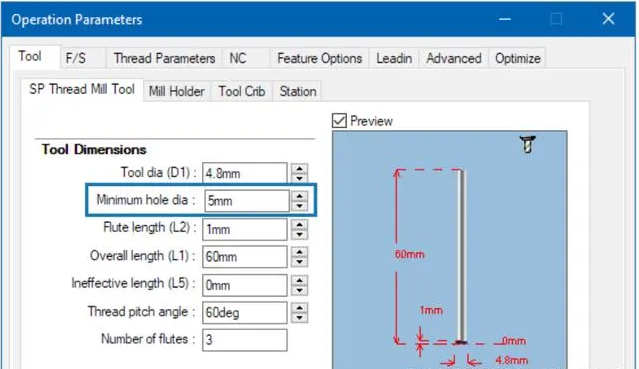This screenshot has width=639, height=369.
Task: Select the top-level Tool tab
Action: 35,57
